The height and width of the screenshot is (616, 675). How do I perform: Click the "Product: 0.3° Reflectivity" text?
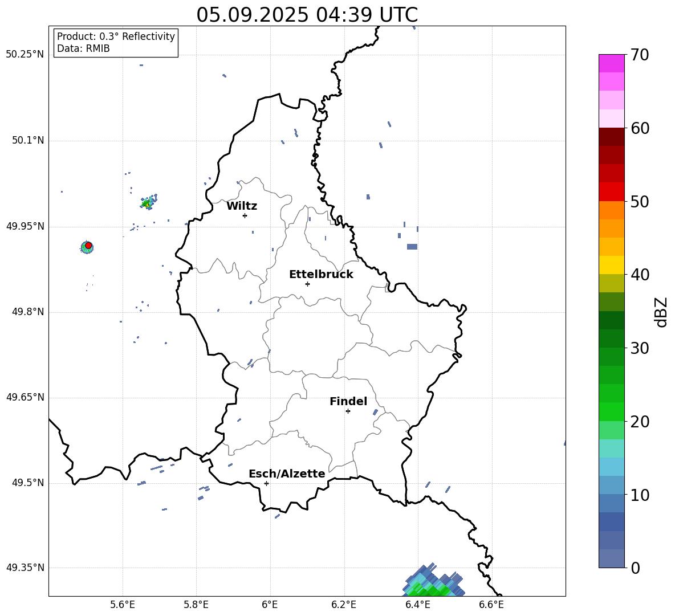[116, 36]
